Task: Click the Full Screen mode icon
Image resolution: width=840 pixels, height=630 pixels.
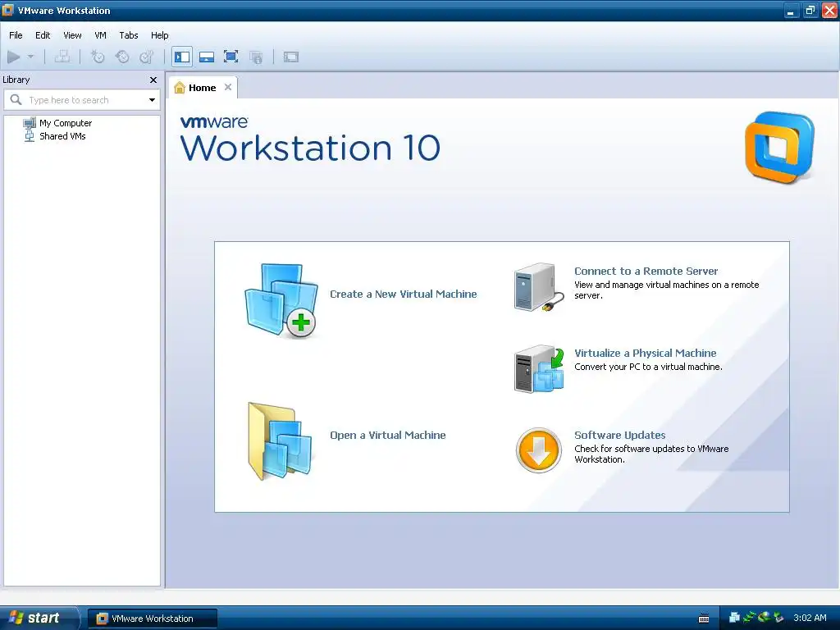Action: pos(231,57)
